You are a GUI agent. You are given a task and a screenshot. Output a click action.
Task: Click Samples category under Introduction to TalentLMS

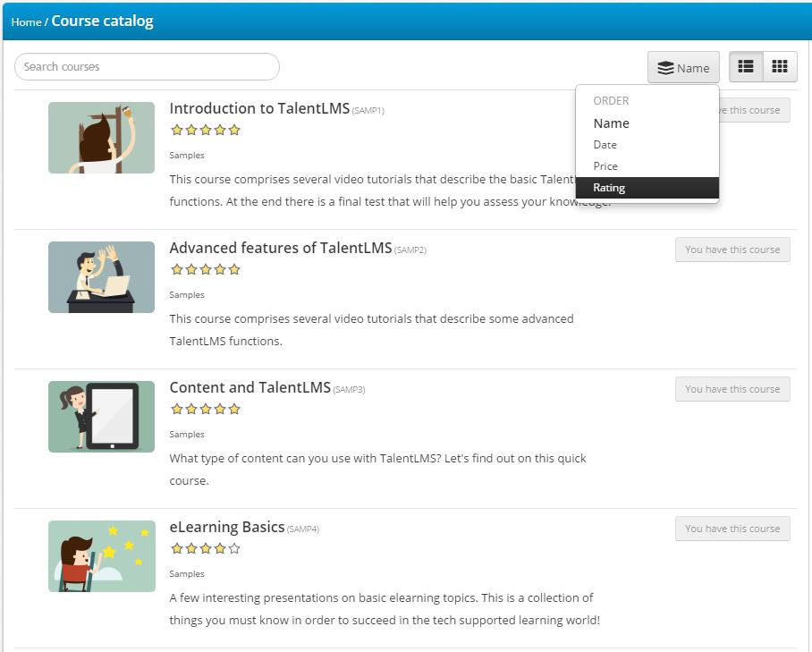(x=187, y=156)
